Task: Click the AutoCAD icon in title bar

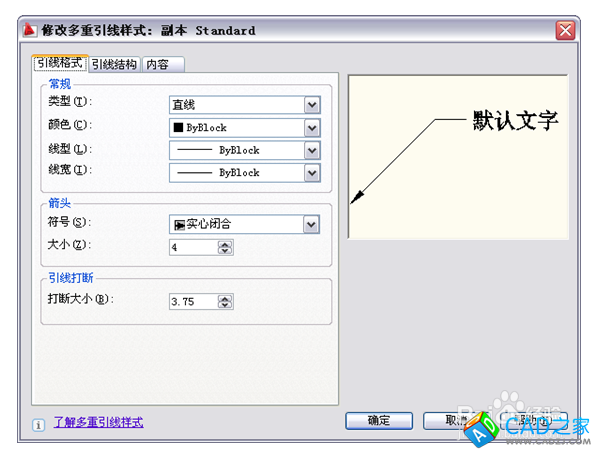Action: coord(30,30)
